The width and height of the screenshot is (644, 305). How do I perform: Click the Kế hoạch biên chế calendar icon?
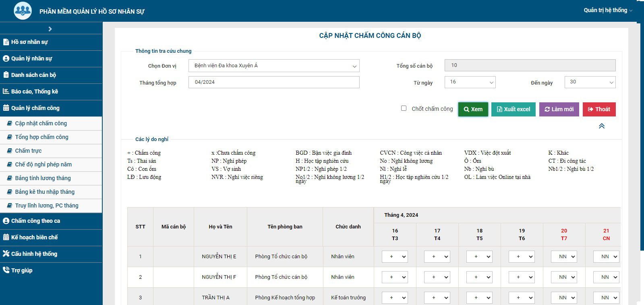click(x=6, y=237)
